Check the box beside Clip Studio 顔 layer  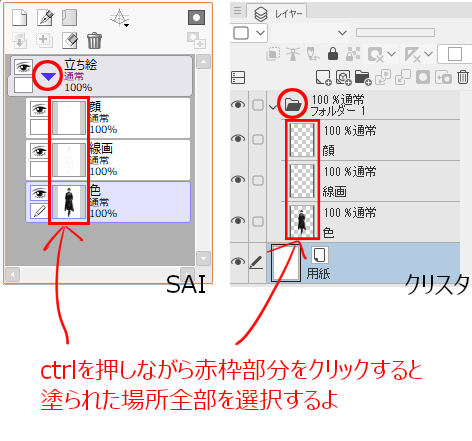(x=258, y=139)
